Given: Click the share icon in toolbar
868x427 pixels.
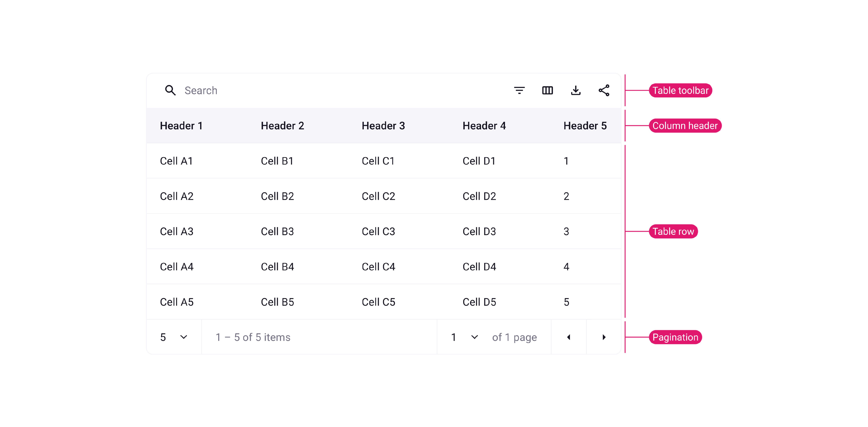Looking at the screenshot, I should point(604,90).
